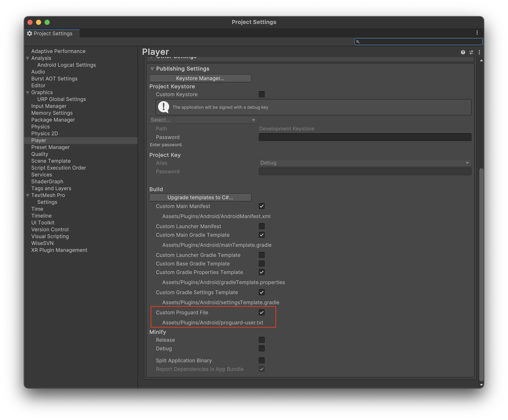
Task: Click the Keystore Manager... button
Action: [200, 78]
